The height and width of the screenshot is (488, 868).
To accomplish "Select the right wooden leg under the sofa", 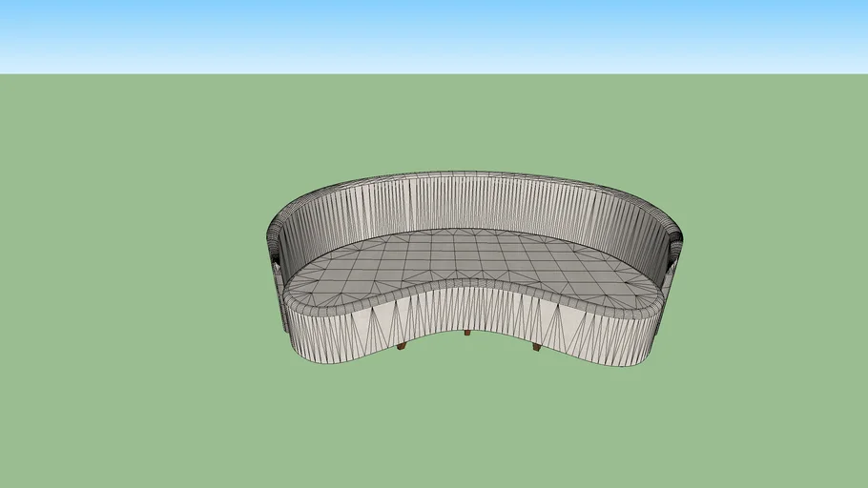I will pos(536,347).
